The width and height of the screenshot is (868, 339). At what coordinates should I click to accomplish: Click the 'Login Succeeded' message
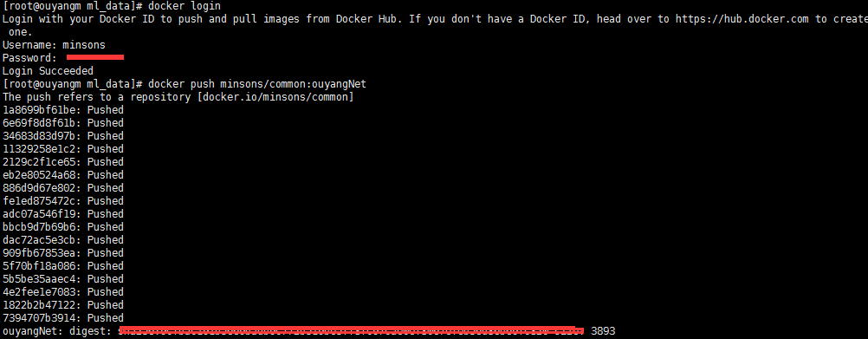48,71
